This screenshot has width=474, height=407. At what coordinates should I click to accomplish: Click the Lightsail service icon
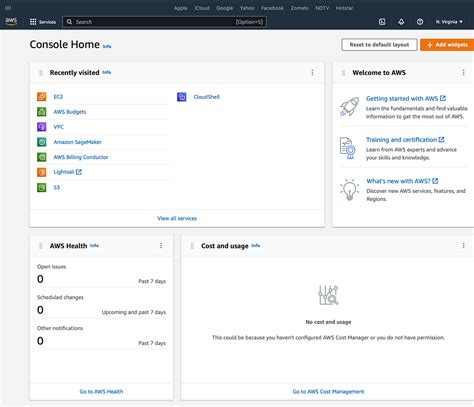(x=42, y=172)
